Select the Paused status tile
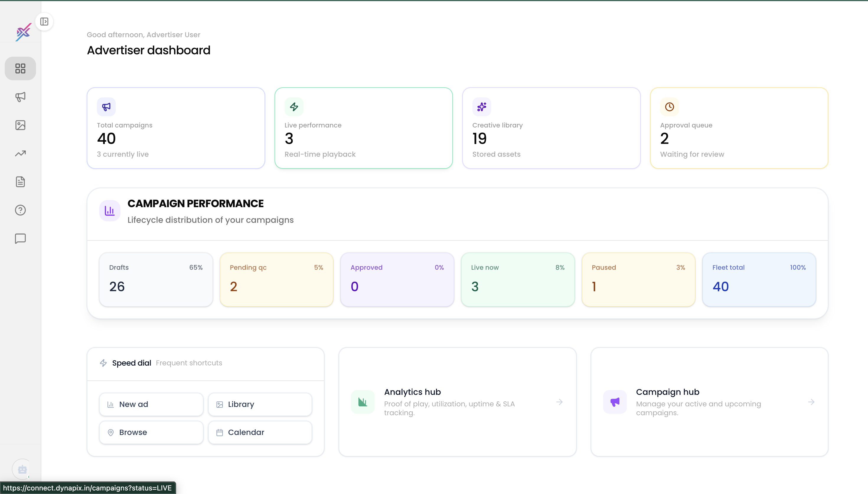 pos(638,279)
